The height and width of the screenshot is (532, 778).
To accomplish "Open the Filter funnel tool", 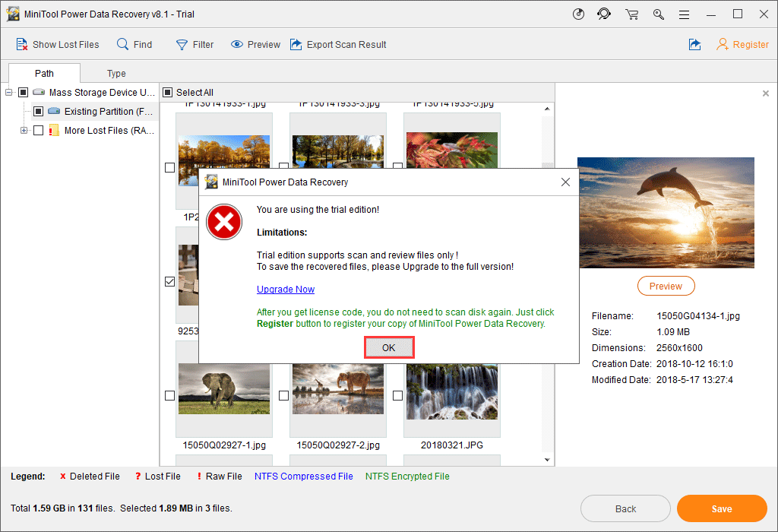I will [194, 45].
